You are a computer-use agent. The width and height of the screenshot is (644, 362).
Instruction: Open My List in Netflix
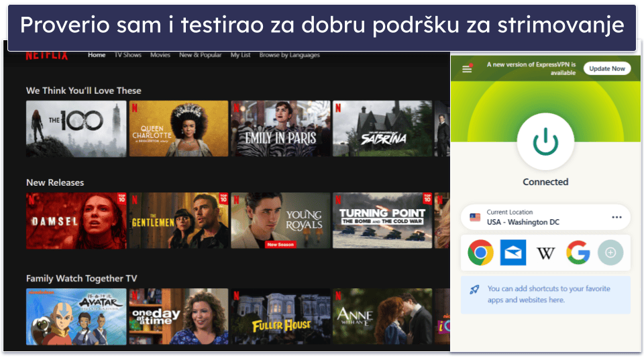point(240,55)
